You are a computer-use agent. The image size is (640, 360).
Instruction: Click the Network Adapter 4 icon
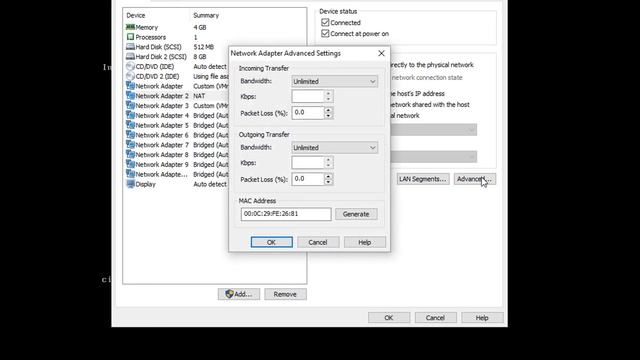[130, 115]
